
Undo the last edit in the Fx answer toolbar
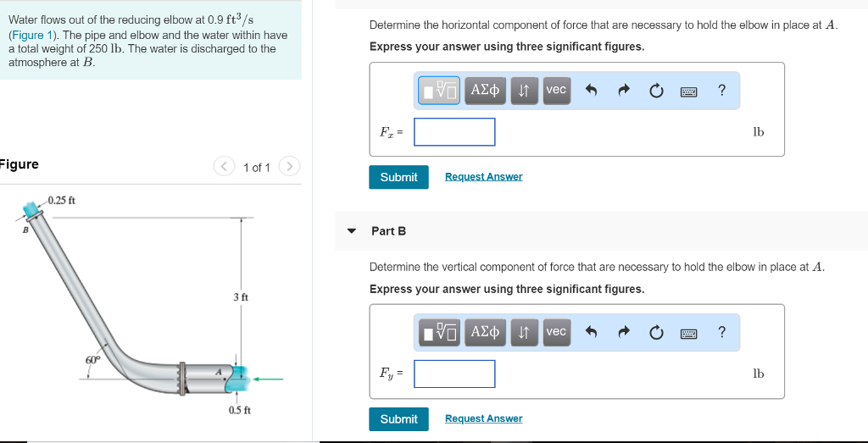point(592,90)
